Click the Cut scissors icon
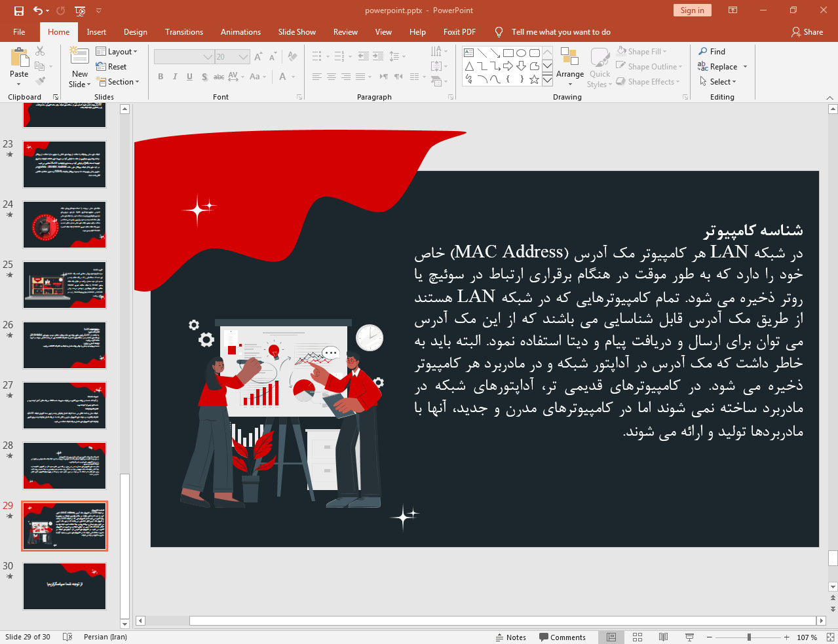The width and height of the screenshot is (838, 644). pos(40,51)
